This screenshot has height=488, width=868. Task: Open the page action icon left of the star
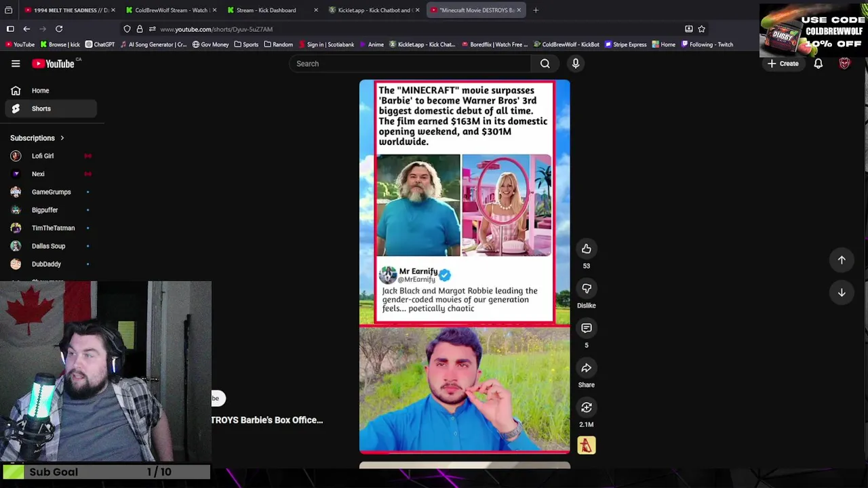click(689, 29)
